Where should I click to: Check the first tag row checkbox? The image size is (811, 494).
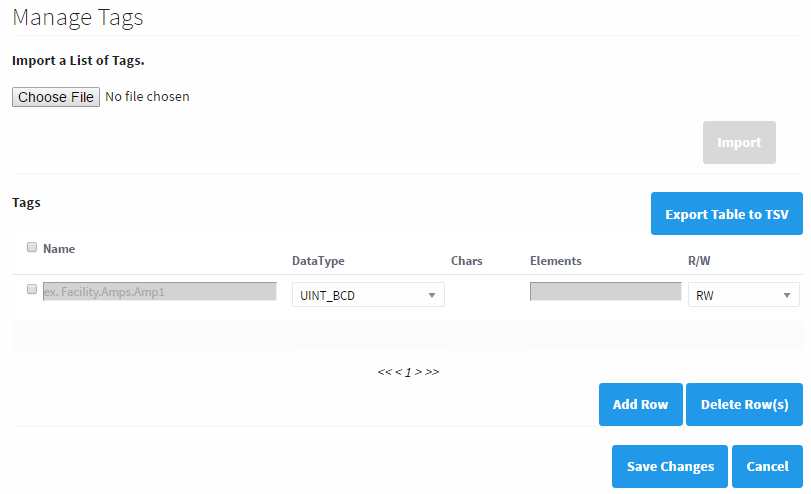coord(32,289)
